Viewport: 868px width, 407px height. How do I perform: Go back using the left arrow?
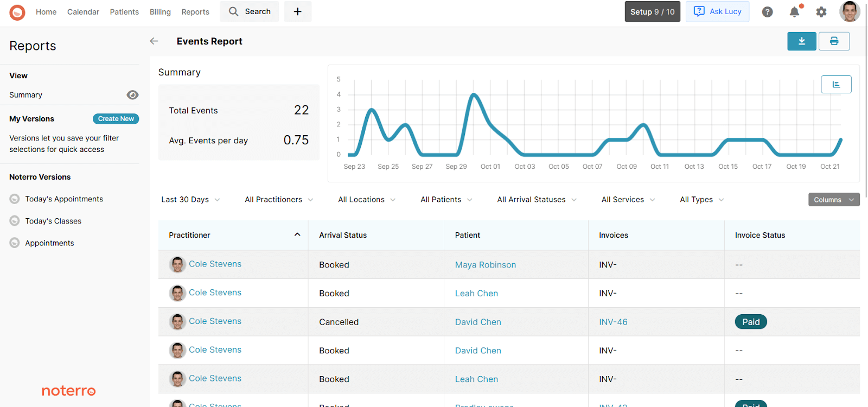(154, 41)
